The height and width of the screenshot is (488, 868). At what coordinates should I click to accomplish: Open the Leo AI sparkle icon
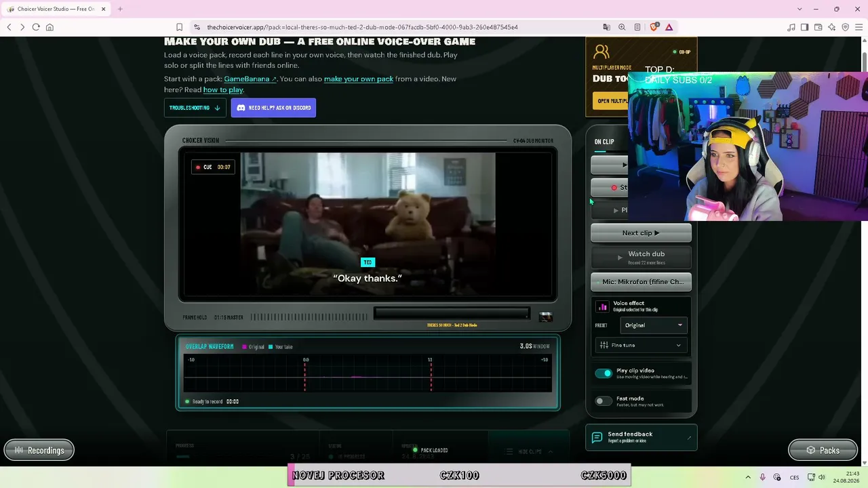point(832,27)
